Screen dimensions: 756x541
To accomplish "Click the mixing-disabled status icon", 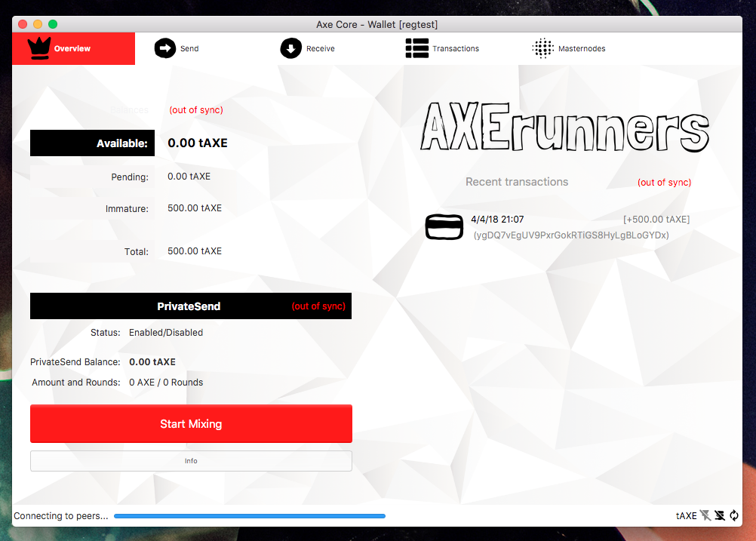I will [x=705, y=515].
